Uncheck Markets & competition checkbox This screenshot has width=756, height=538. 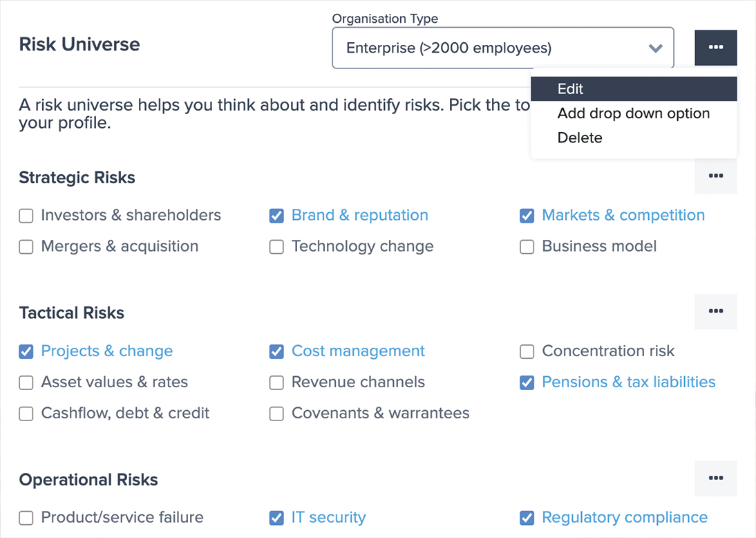[527, 216]
